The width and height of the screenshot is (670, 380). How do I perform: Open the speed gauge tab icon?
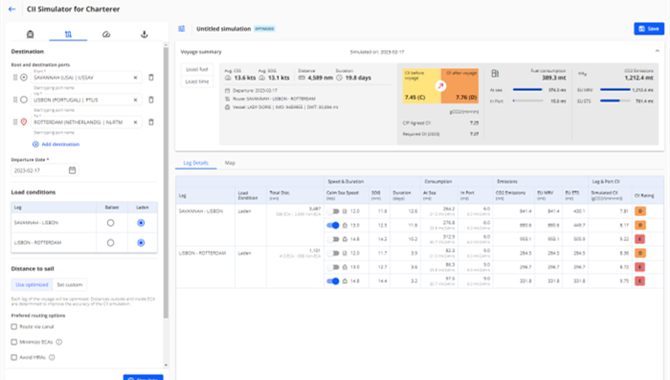click(106, 34)
